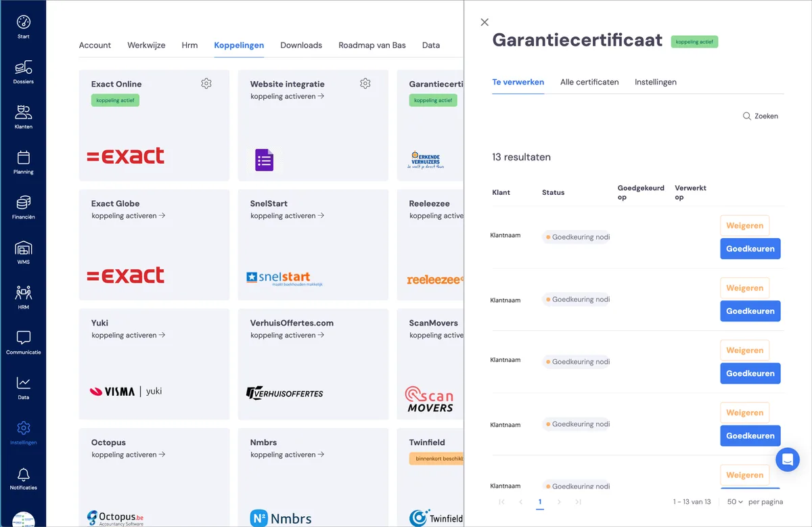Select the Koppelingen tab

tap(239, 45)
